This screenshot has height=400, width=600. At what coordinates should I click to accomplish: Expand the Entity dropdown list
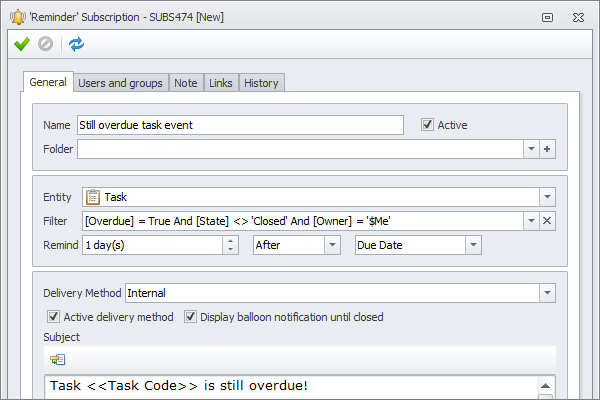547,198
